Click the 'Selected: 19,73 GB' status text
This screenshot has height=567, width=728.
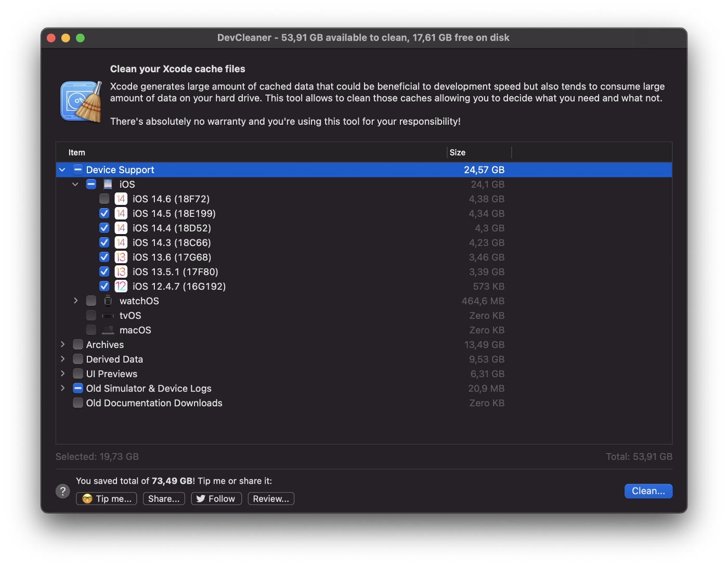coord(97,457)
